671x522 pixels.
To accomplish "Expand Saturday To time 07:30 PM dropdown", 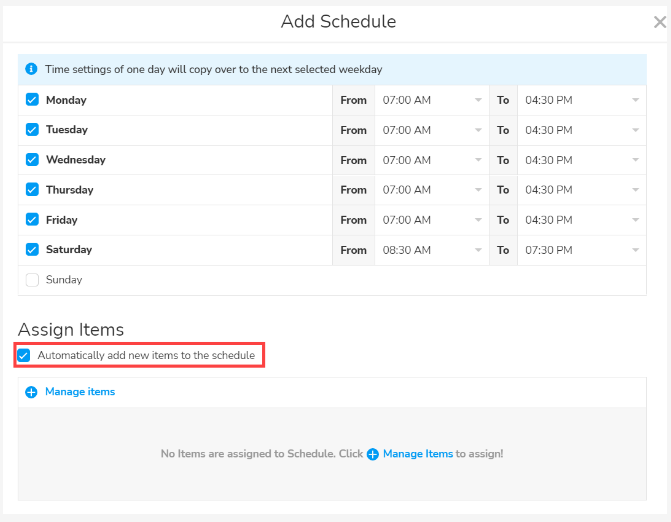I will point(581,250).
